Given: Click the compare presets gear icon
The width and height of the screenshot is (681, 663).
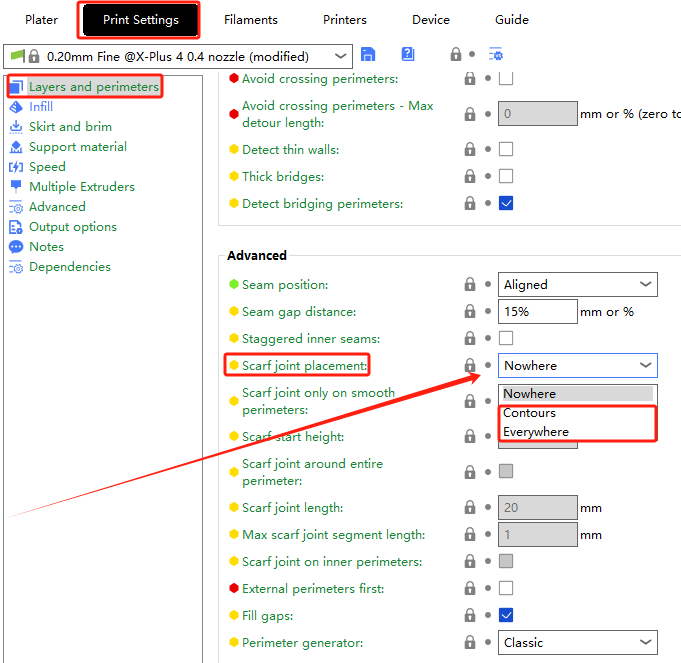Looking at the screenshot, I should coord(495,56).
